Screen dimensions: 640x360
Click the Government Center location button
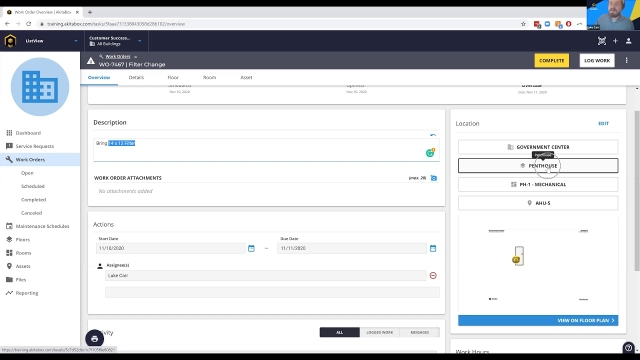coord(538,147)
